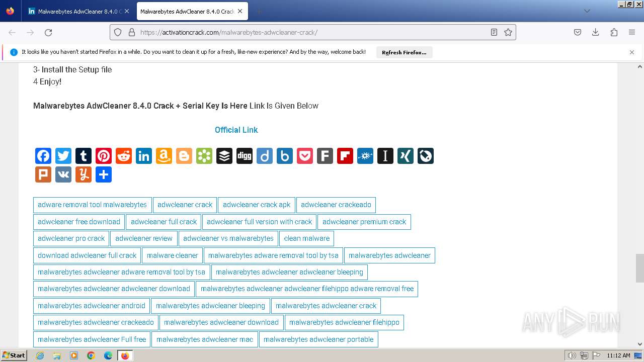This screenshot has height=362, width=644.
Task: Open the 'adwcleaner crack apk' tag
Action: pos(257,205)
